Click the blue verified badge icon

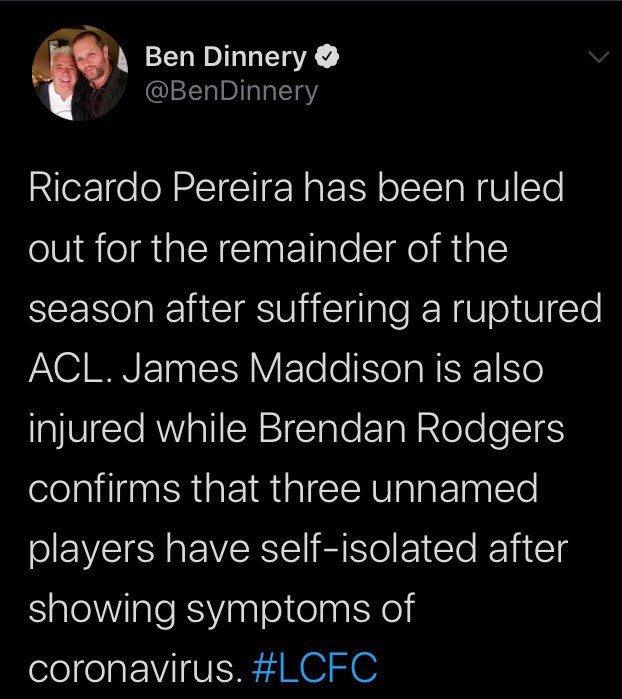point(326,59)
